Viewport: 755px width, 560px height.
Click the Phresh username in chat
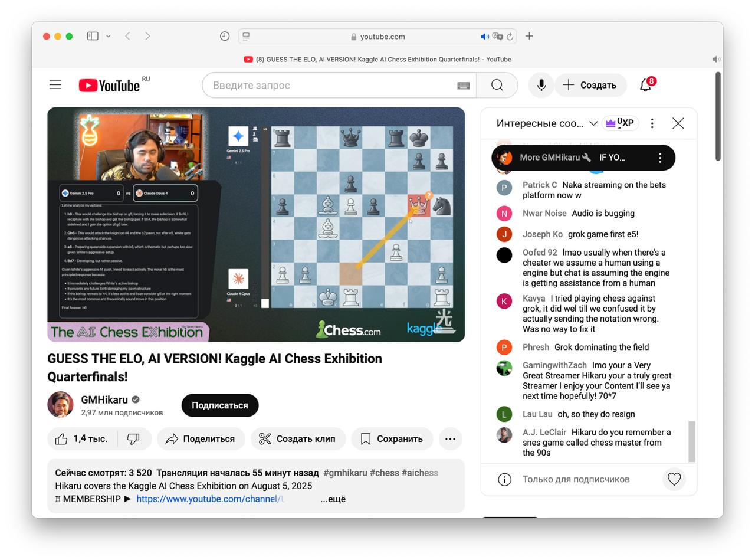click(x=536, y=348)
